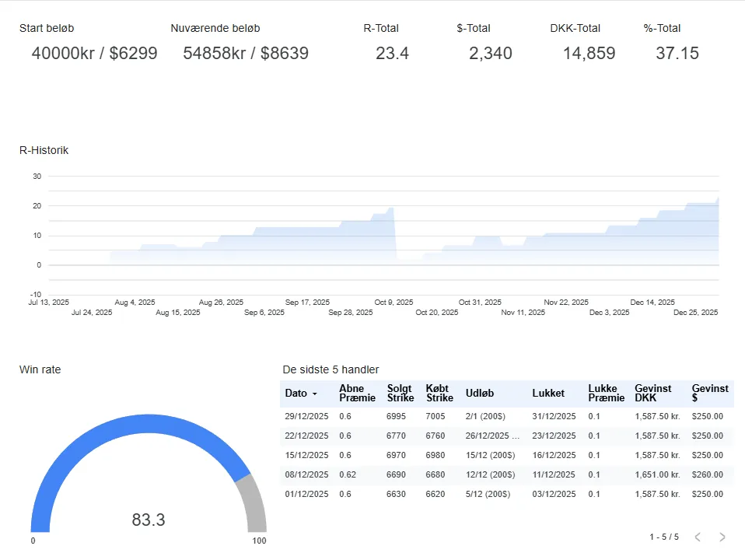Viewport: 745px width, 560px height.
Task: Click the Lukke Præmie column header
Action: tap(607, 393)
